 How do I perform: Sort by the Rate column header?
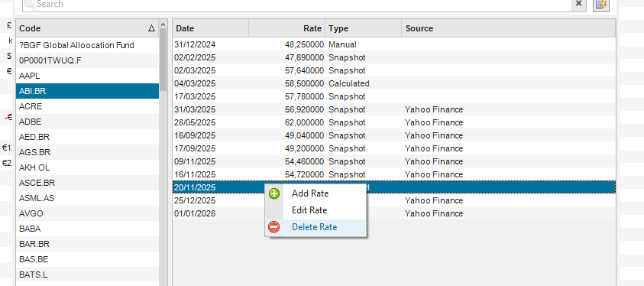(286, 28)
